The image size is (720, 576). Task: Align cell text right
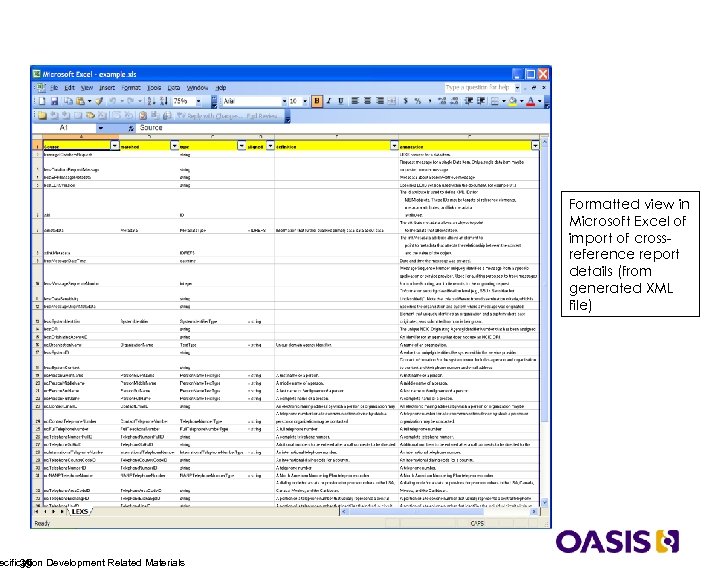tap(380, 101)
